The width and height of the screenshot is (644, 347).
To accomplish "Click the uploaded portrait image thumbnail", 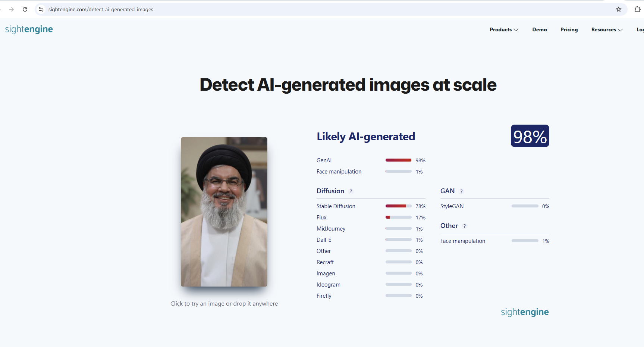I will 224,212.
